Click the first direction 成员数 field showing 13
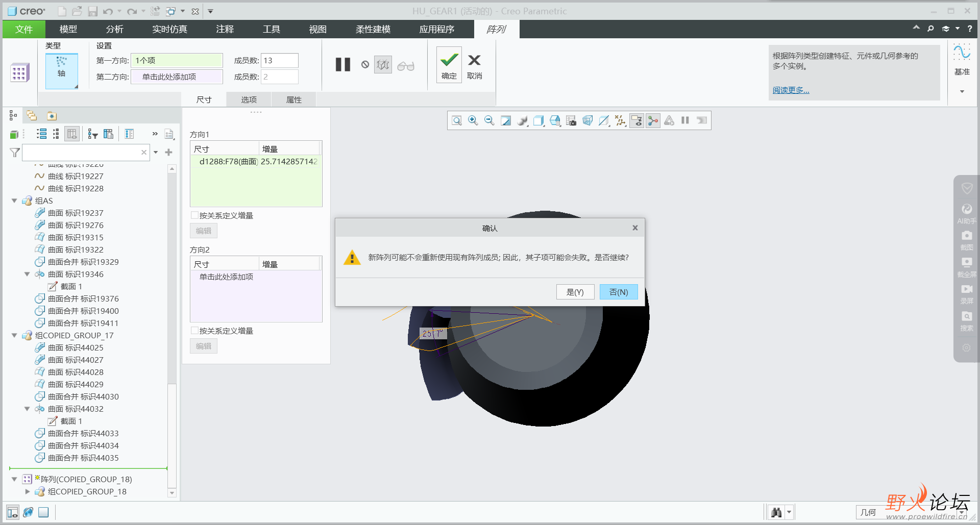 click(x=280, y=60)
